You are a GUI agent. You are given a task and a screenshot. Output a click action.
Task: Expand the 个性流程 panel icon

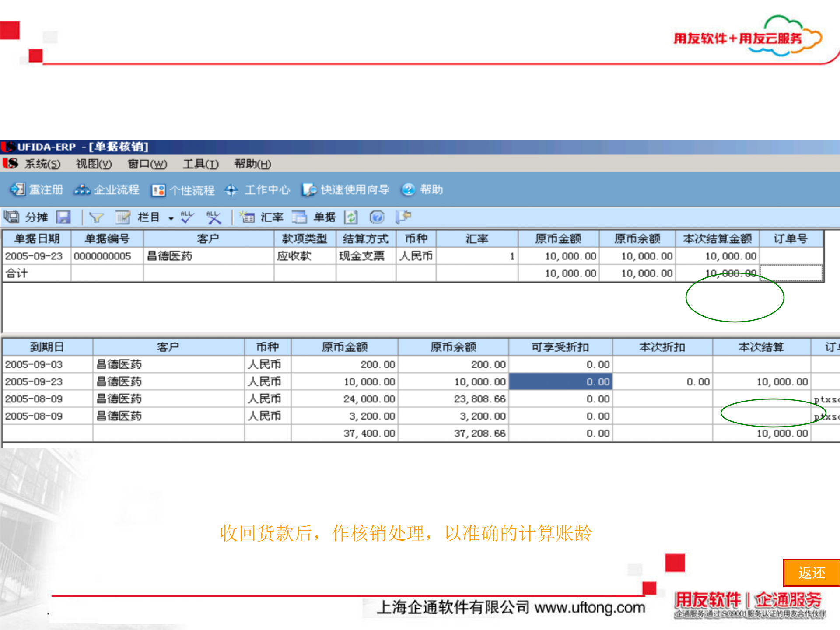184,190
